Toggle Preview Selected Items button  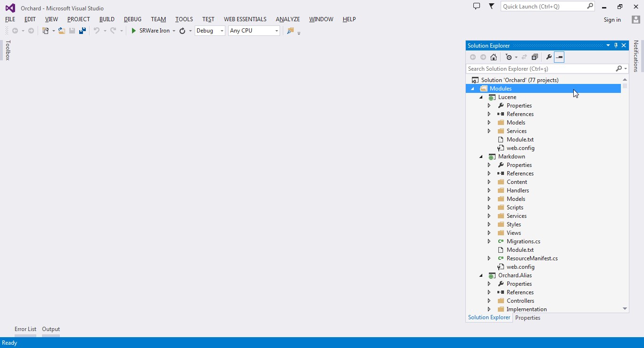coord(559,57)
